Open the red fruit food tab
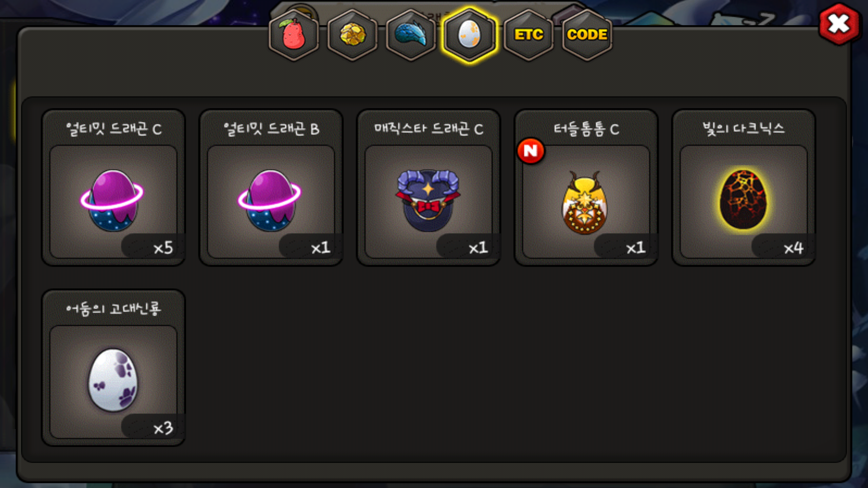Viewport: 868px width, 488px height. 294,35
